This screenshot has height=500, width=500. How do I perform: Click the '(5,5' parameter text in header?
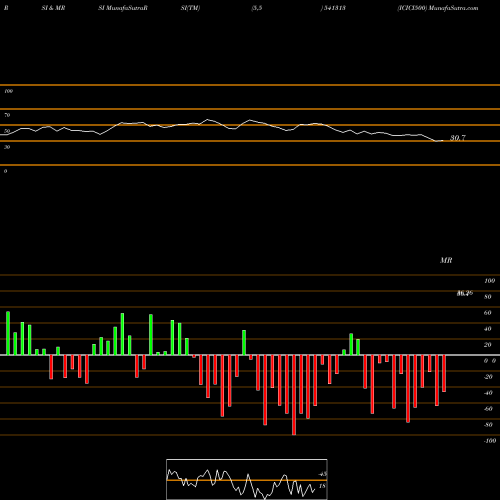257,8
